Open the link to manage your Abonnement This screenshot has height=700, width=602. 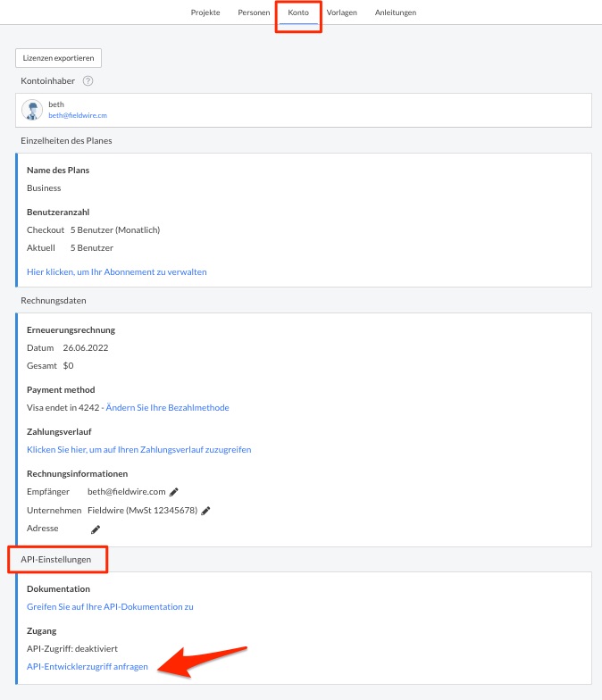(117, 271)
